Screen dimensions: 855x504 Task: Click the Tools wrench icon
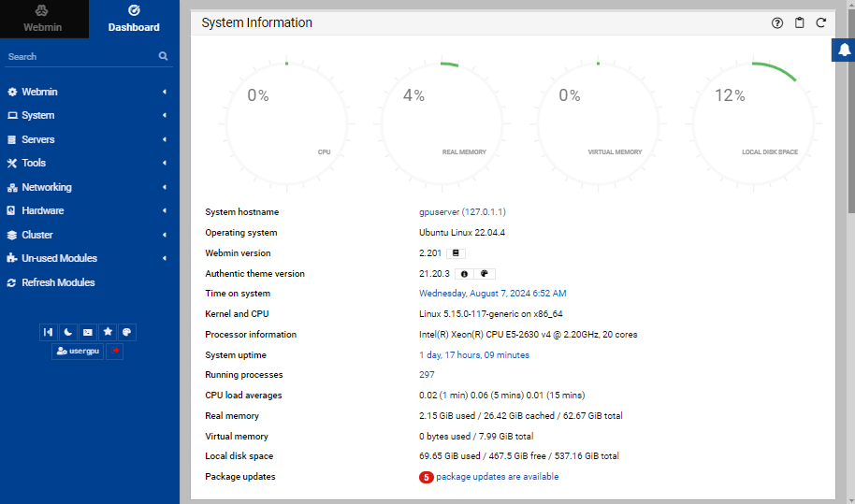tap(12, 163)
